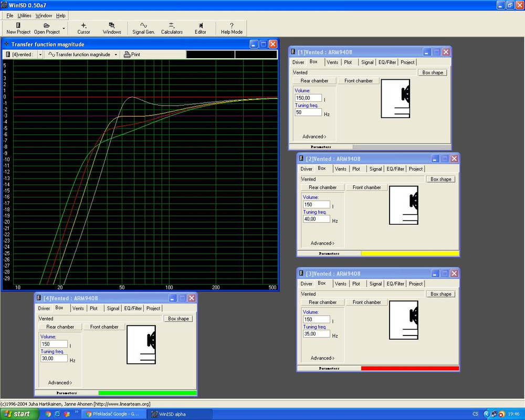
Task: Click the New Project toolbar icon
Action: (18, 28)
